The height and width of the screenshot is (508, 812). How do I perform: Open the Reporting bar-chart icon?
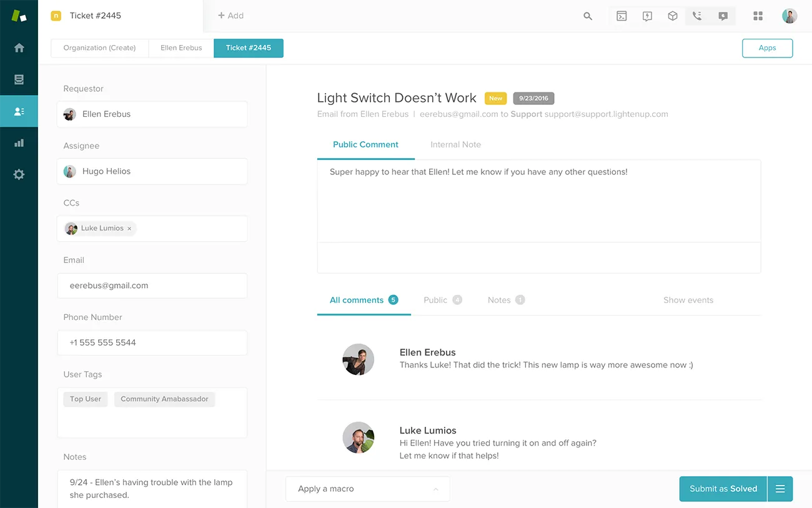[19, 142]
